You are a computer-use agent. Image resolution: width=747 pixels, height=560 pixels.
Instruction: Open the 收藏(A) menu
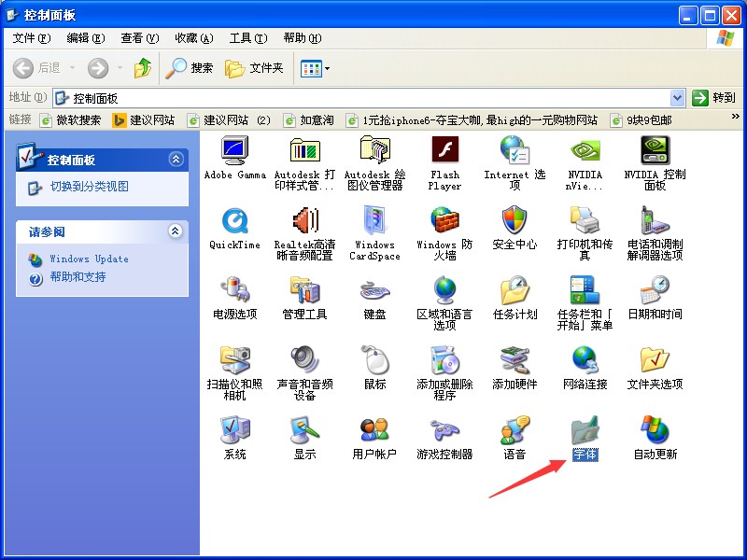194,38
